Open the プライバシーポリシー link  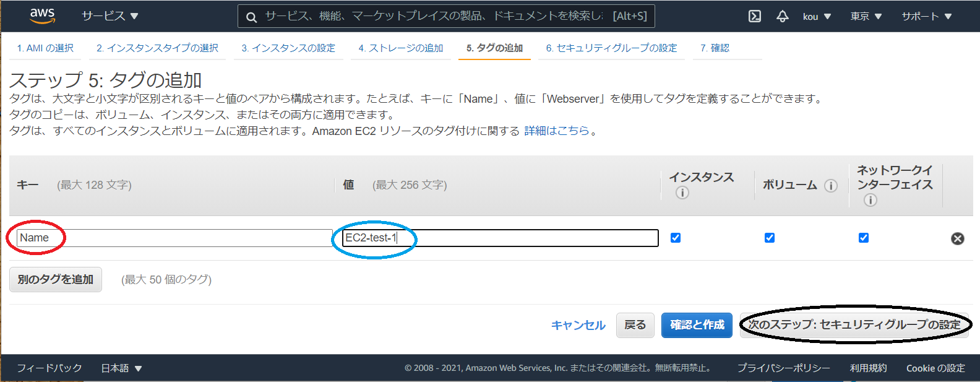point(783,368)
